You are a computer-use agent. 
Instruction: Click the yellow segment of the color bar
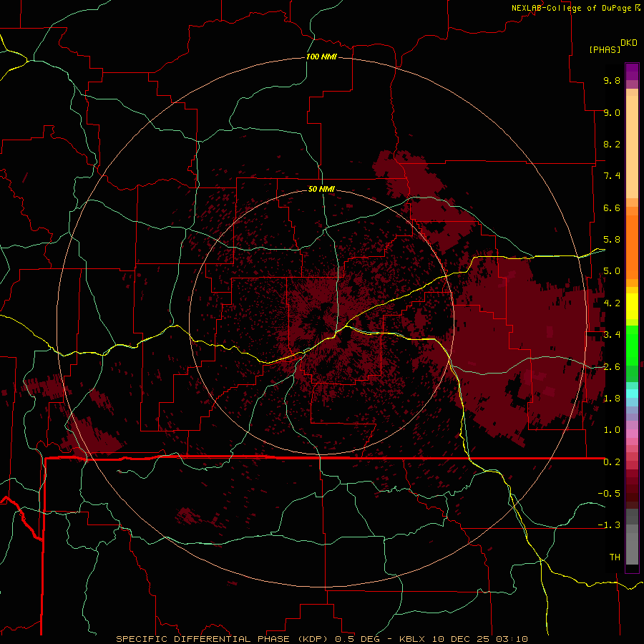[632, 306]
